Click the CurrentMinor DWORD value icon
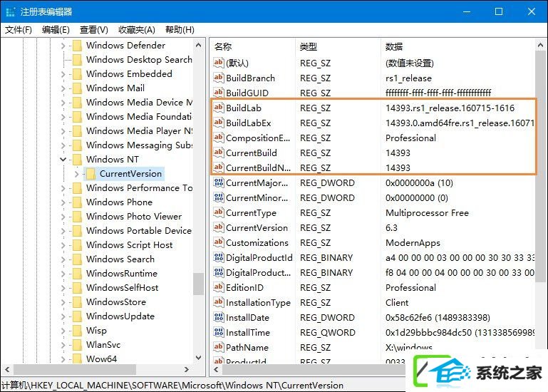This screenshot has height=392, width=548. tap(219, 197)
